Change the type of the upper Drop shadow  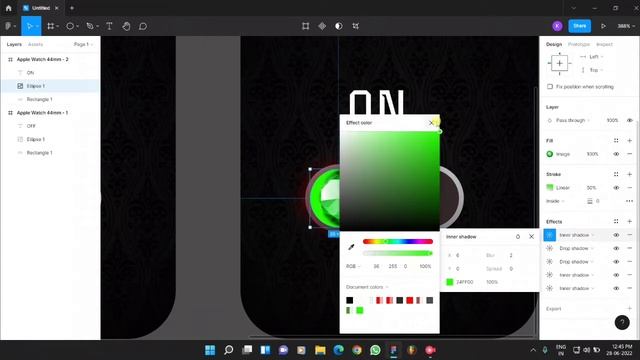click(576, 249)
